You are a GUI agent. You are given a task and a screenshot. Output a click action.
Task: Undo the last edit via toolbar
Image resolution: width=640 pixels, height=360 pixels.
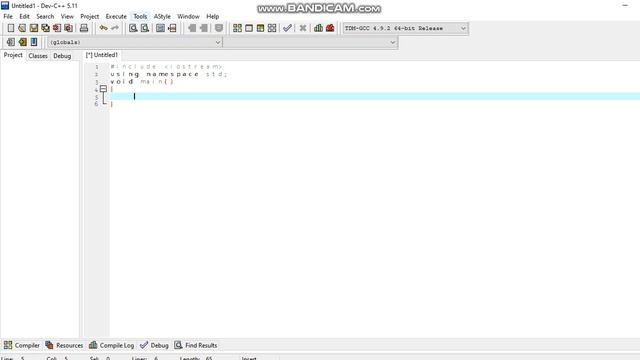pyautogui.click(x=104, y=28)
